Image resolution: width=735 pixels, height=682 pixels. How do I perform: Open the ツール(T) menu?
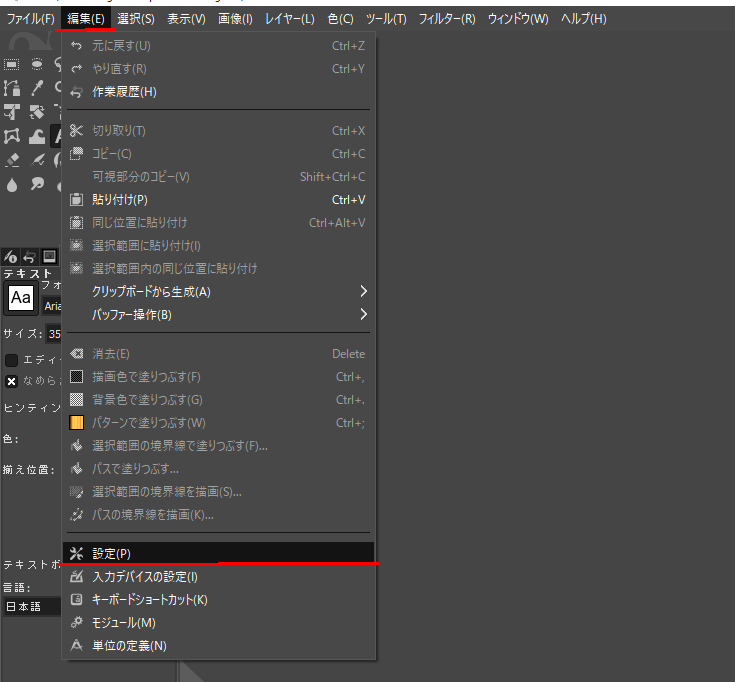tap(386, 19)
